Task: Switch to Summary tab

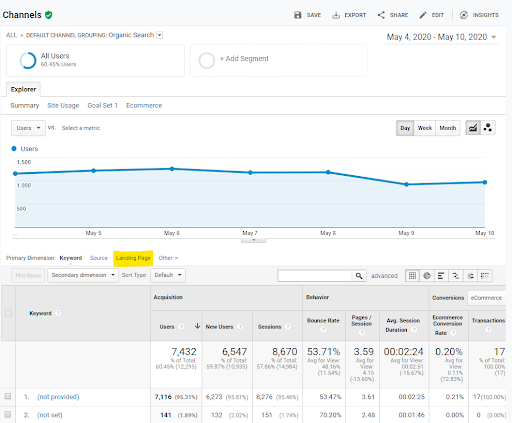Action: pos(25,106)
